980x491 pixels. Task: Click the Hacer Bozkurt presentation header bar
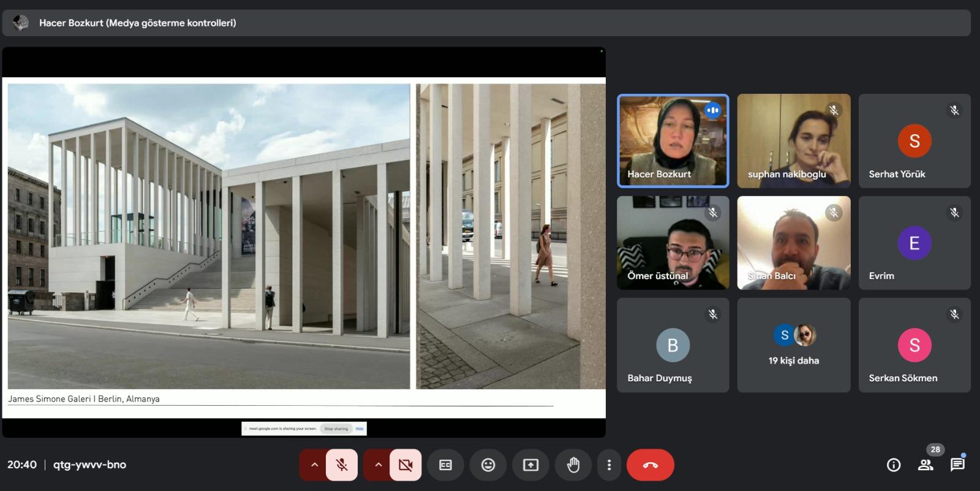coord(486,23)
